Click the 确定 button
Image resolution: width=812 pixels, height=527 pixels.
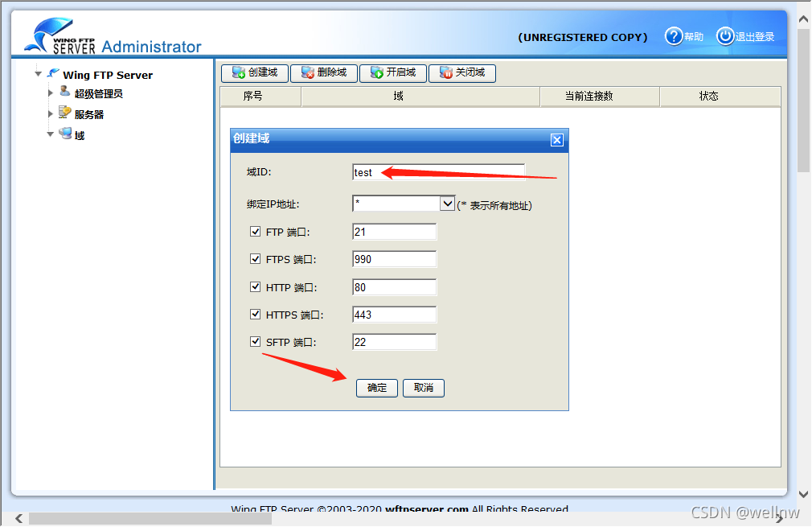376,387
